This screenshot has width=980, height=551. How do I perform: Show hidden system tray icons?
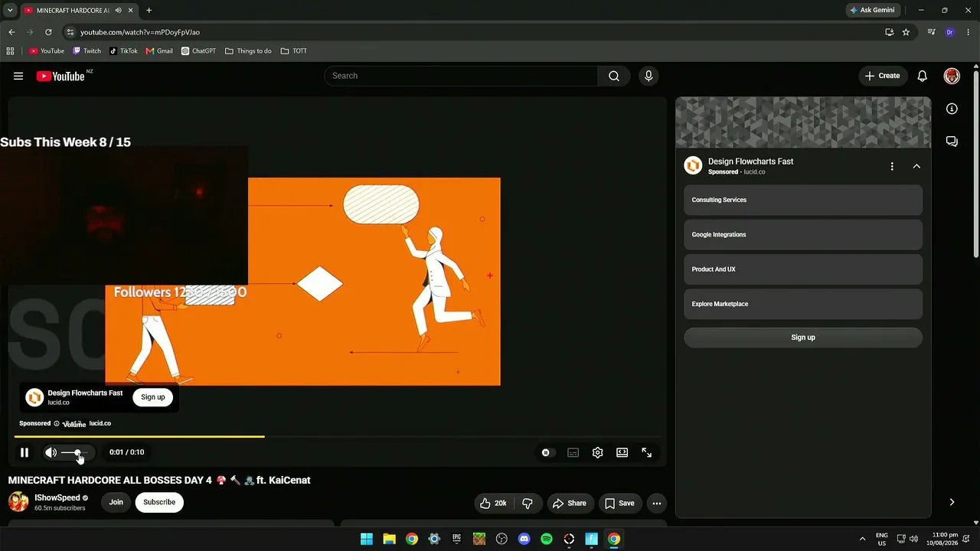[x=862, y=539]
